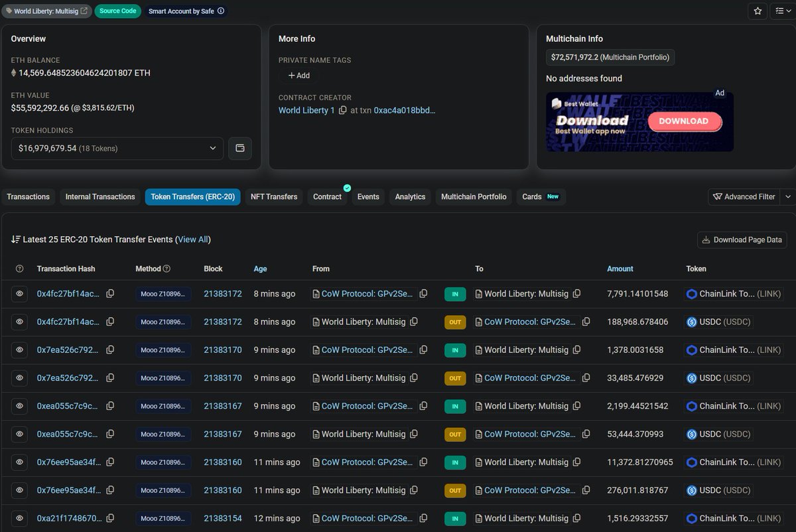Copy hash 0xa21f1748670 to clipboard

point(110,518)
